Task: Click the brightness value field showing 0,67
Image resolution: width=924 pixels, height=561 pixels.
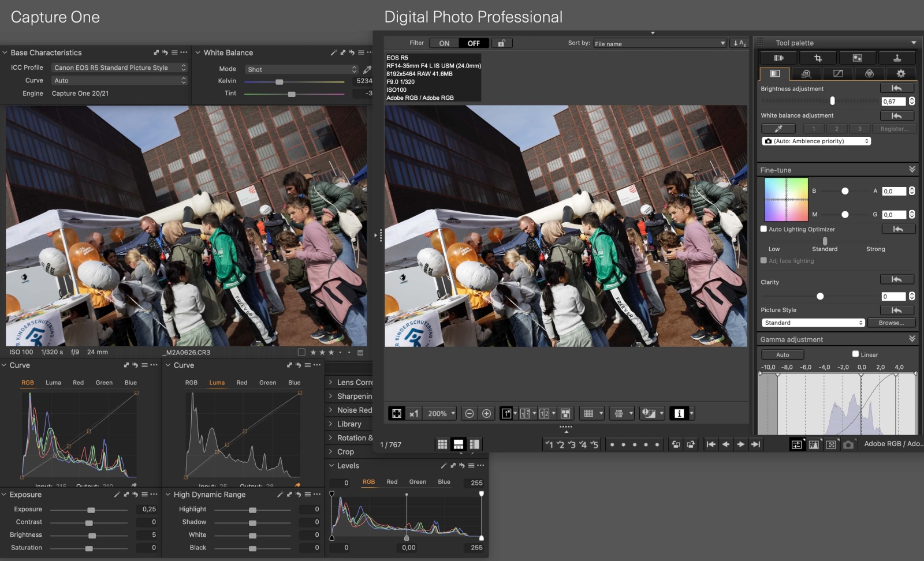Action: pos(893,101)
